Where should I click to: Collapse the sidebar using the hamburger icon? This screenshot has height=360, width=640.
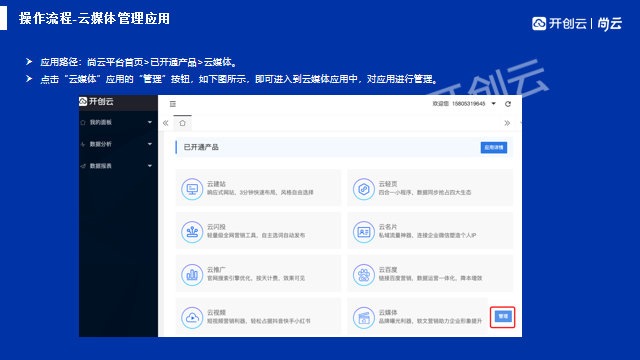click(x=173, y=104)
